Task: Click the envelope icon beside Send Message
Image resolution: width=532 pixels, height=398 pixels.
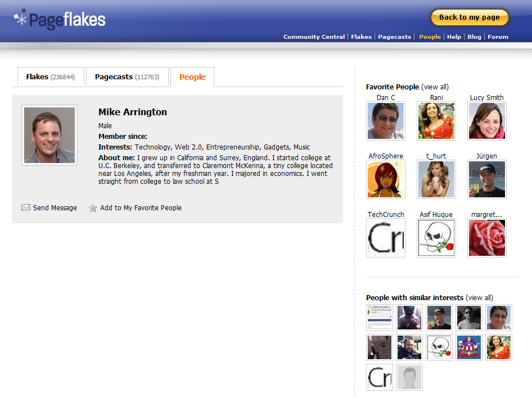Action: click(26, 207)
